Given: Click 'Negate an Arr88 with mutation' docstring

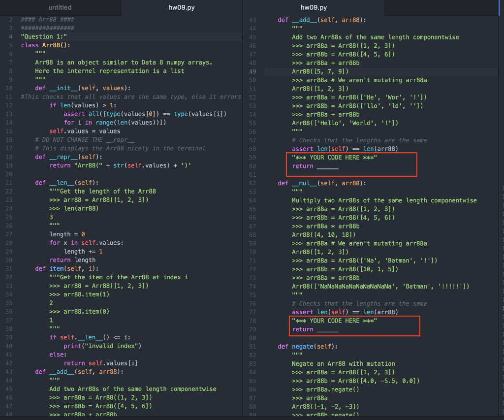Looking at the screenshot, I should click(343, 364).
